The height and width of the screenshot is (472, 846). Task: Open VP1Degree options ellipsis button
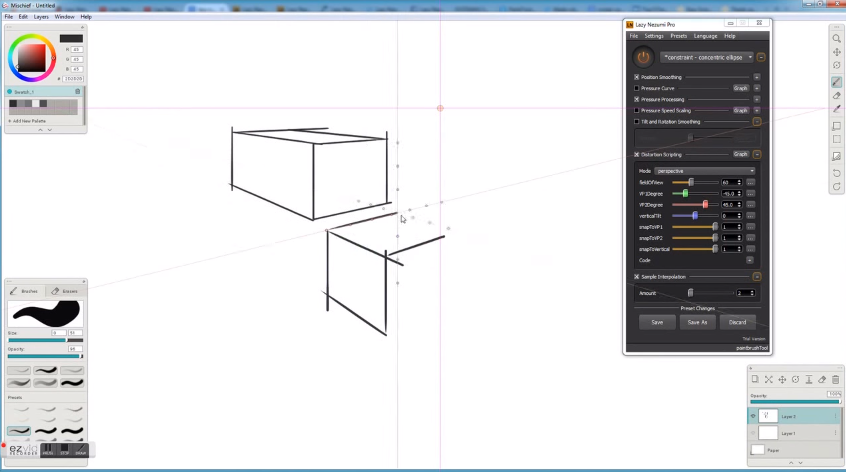(x=751, y=194)
